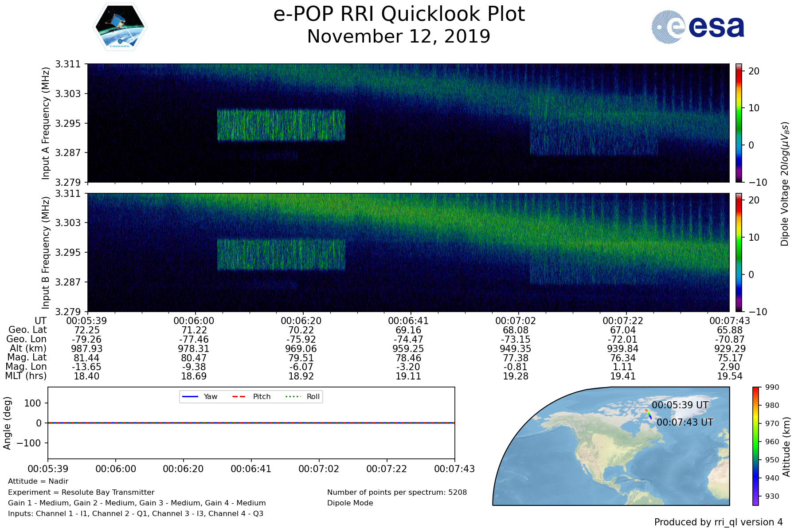Image resolution: width=798 pixels, height=532 pixels.
Task: Click the 'e-POP RRI Quicklook Plot' title
Action: tap(399, 14)
